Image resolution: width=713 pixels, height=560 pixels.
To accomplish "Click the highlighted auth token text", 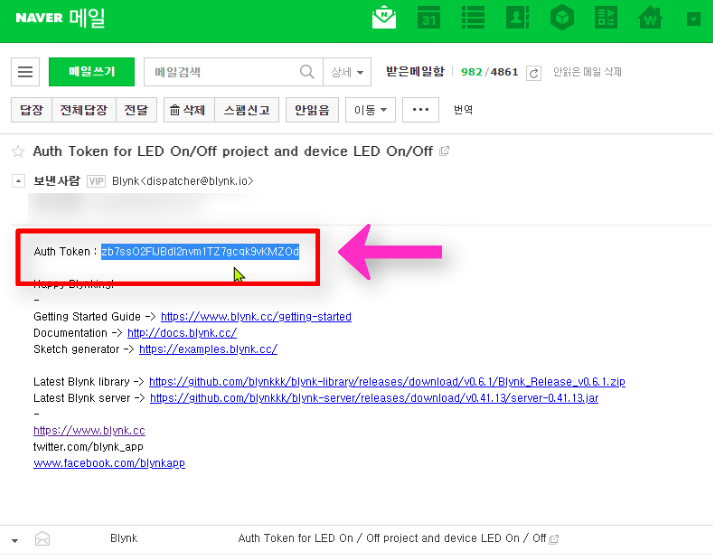I will [x=200, y=251].
